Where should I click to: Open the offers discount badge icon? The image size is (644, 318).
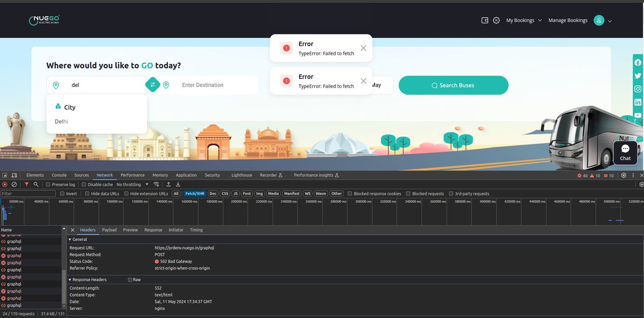point(496,20)
